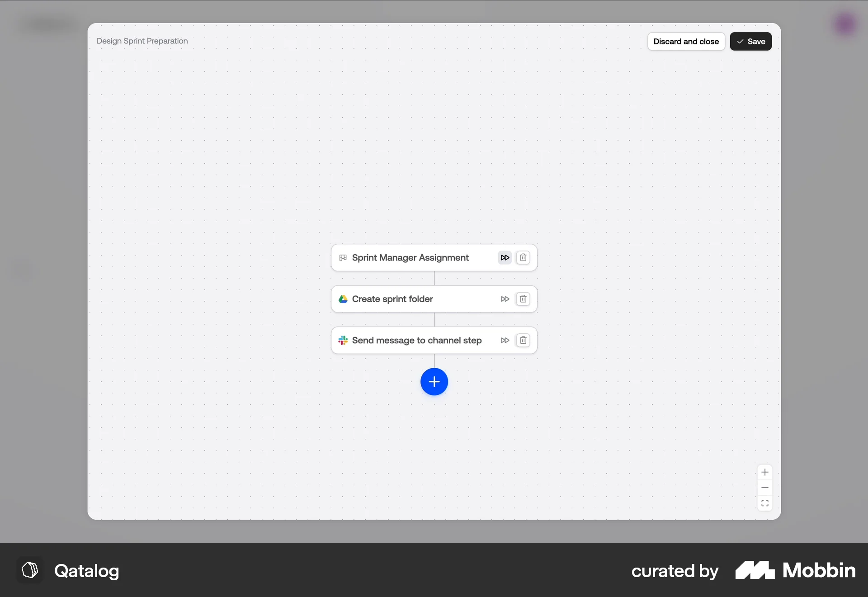The image size is (868, 597).
Task: Zoom in using the plus control
Action: (x=764, y=472)
